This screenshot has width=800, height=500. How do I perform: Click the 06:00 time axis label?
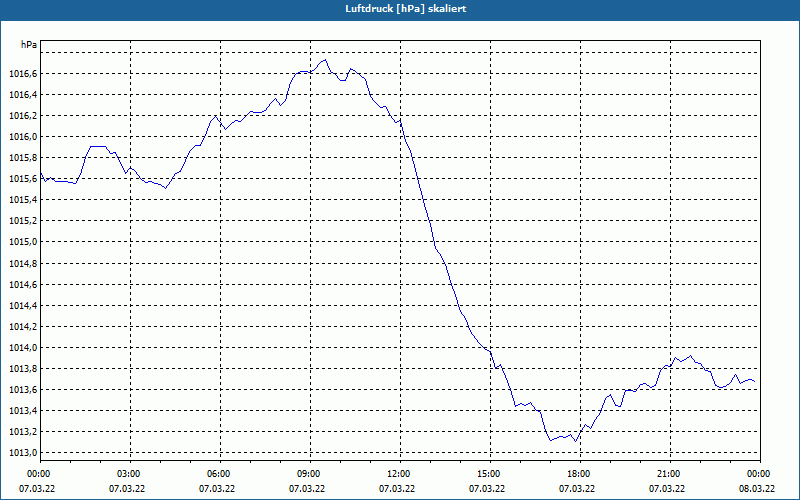[220, 474]
